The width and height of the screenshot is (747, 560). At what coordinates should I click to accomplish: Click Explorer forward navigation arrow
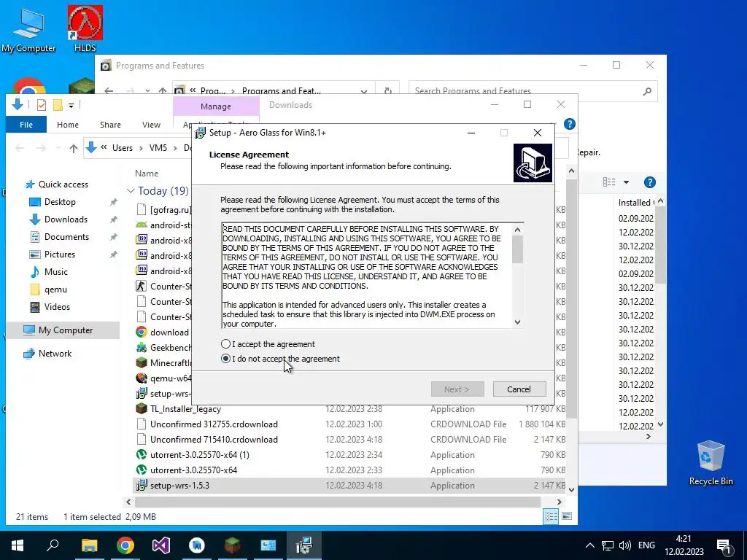[42, 148]
